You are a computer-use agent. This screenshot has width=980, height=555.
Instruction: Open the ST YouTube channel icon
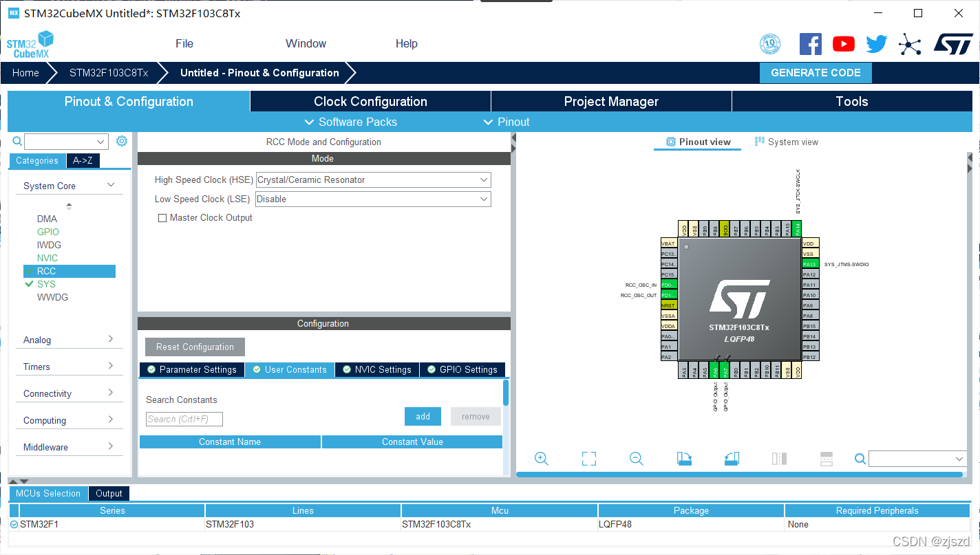[x=844, y=44]
